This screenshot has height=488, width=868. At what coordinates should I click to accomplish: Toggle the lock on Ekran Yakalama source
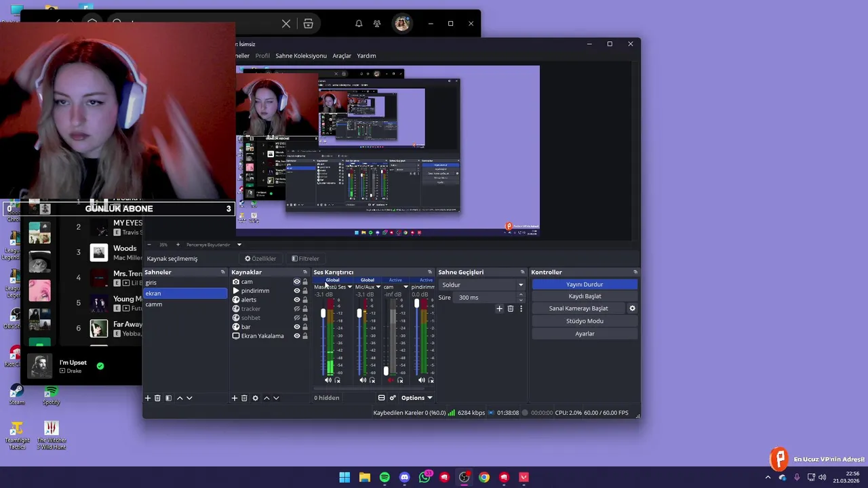click(305, 336)
